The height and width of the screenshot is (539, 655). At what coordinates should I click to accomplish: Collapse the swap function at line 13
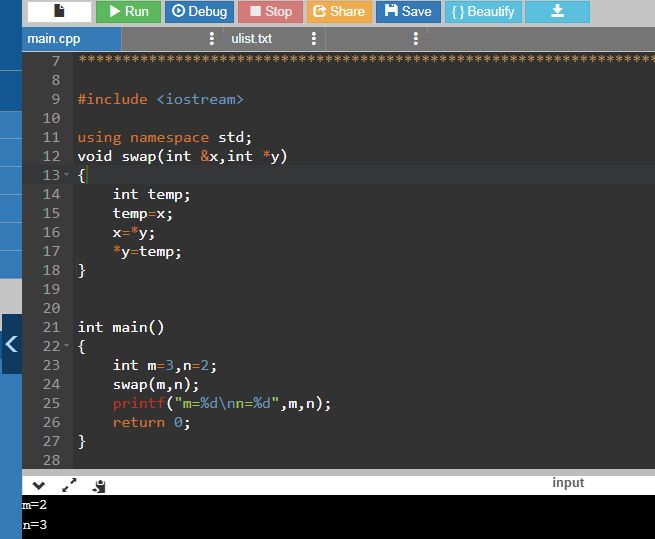click(67, 175)
